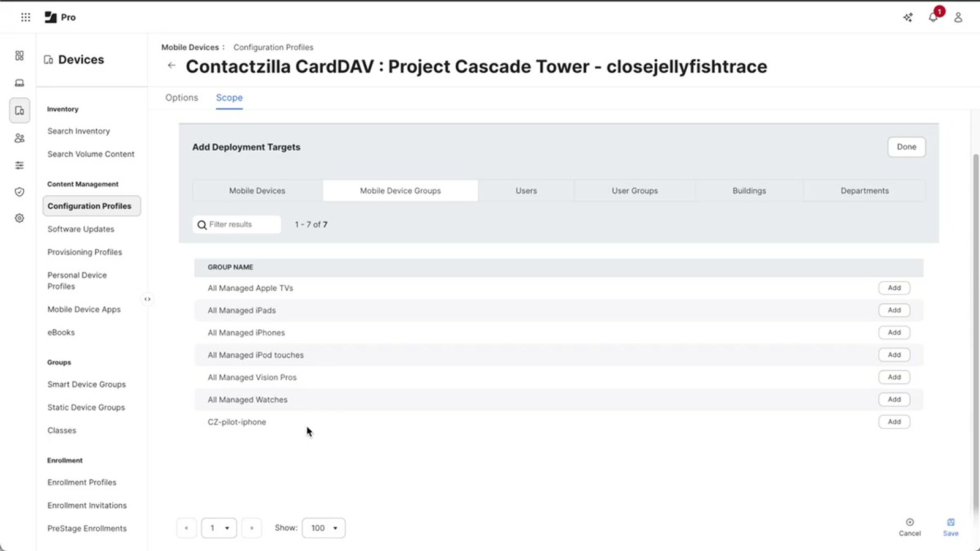Screen dimensions: 980x551
Task: Select the User Groups tab
Action: click(x=635, y=191)
